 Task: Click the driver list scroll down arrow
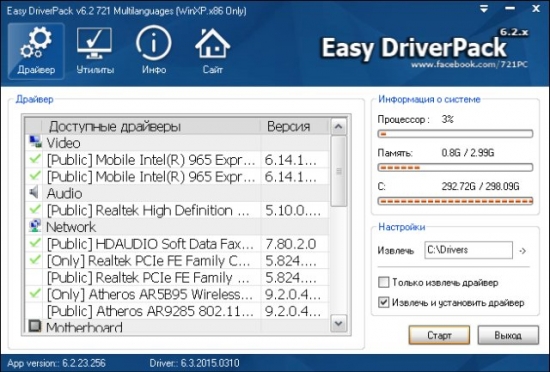pyautogui.click(x=338, y=323)
